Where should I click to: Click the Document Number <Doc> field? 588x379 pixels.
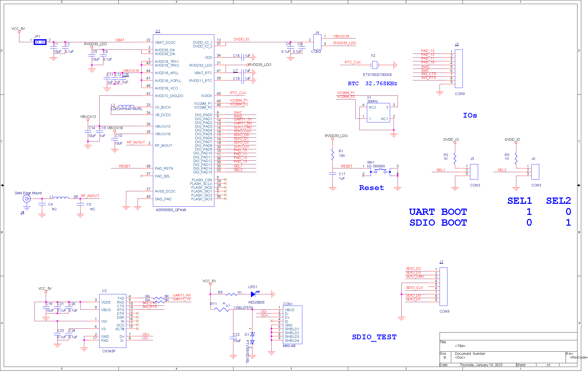pyautogui.click(x=470, y=356)
